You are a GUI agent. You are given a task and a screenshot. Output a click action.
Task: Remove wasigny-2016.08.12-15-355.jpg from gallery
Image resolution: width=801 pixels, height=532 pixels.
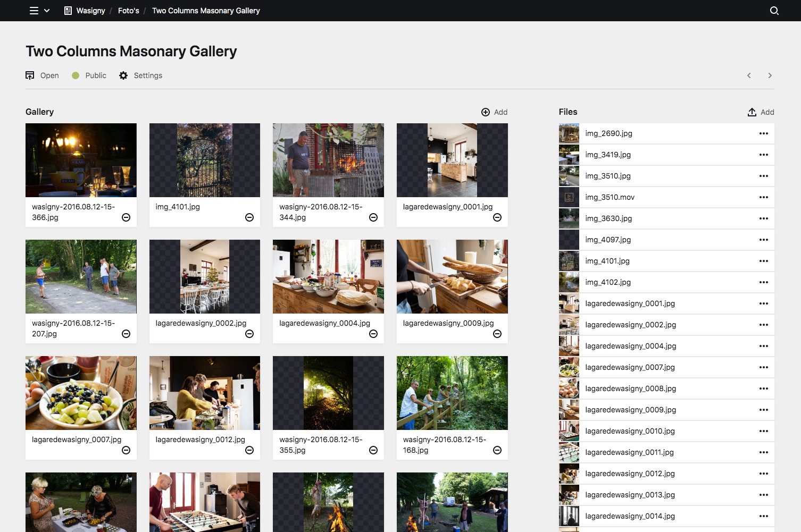(x=373, y=450)
